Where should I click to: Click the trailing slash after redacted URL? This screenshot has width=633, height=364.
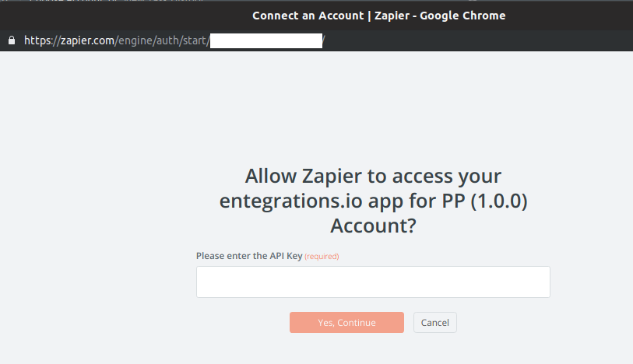[x=324, y=40]
